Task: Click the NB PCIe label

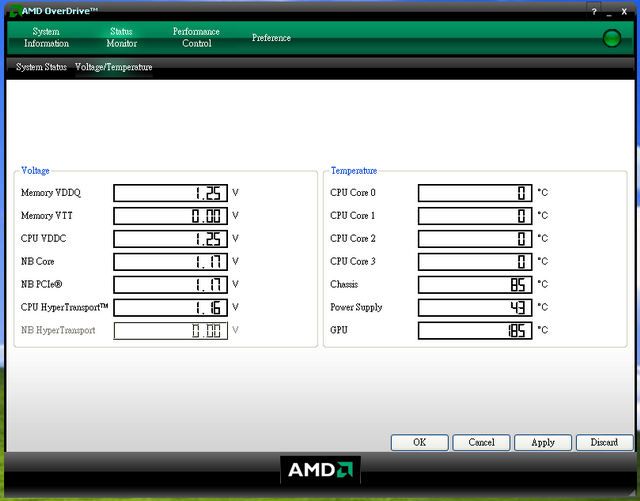Action: pos(42,284)
